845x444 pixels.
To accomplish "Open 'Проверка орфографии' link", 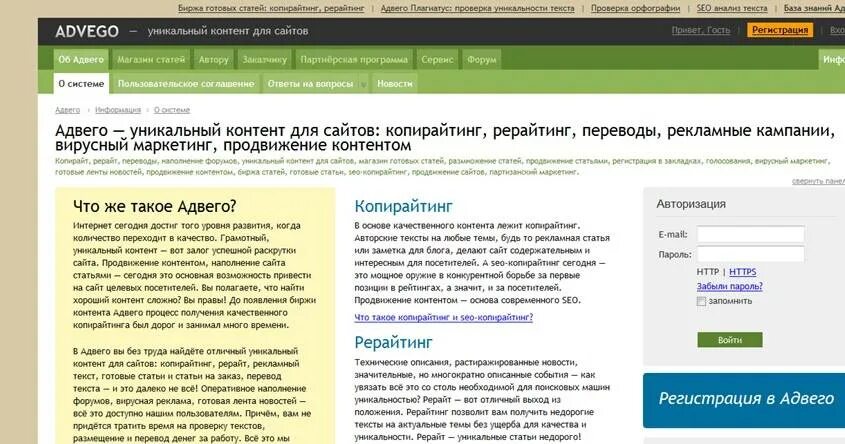I will [x=635, y=8].
